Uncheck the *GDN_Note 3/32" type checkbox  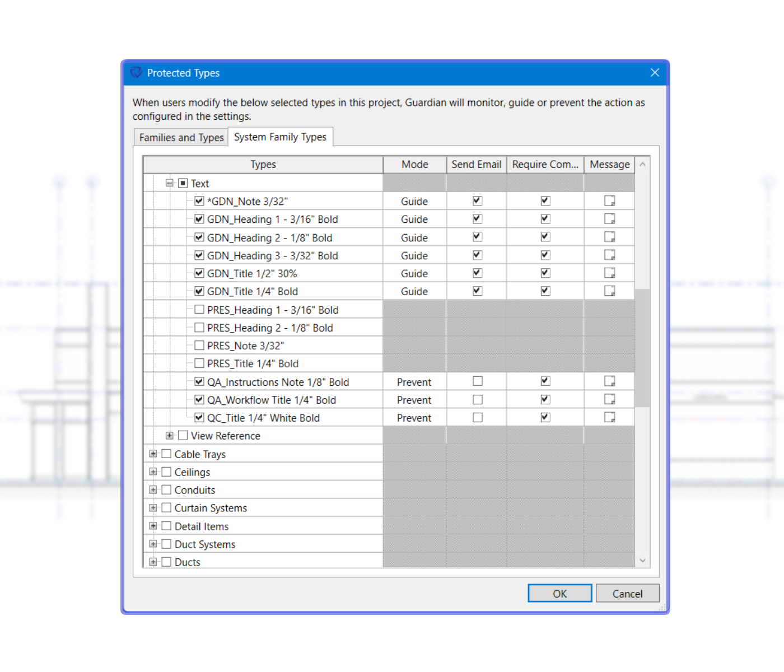tap(199, 201)
